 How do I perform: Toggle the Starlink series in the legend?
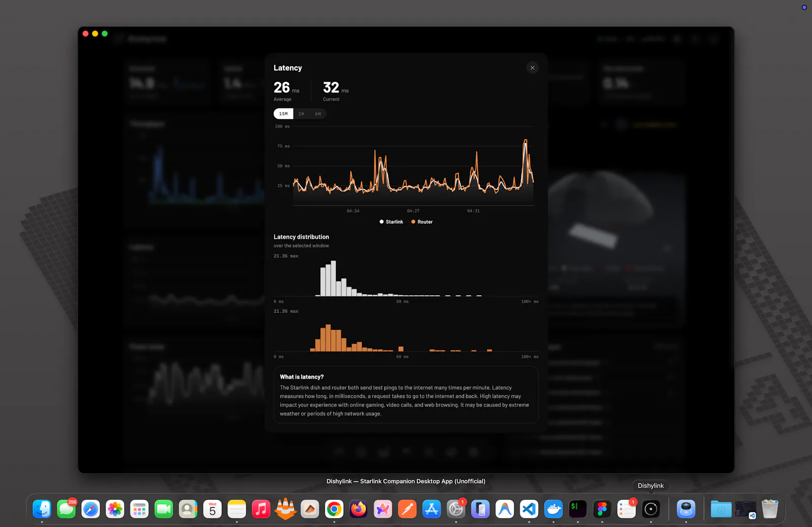pyautogui.click(x=391, y=222)
